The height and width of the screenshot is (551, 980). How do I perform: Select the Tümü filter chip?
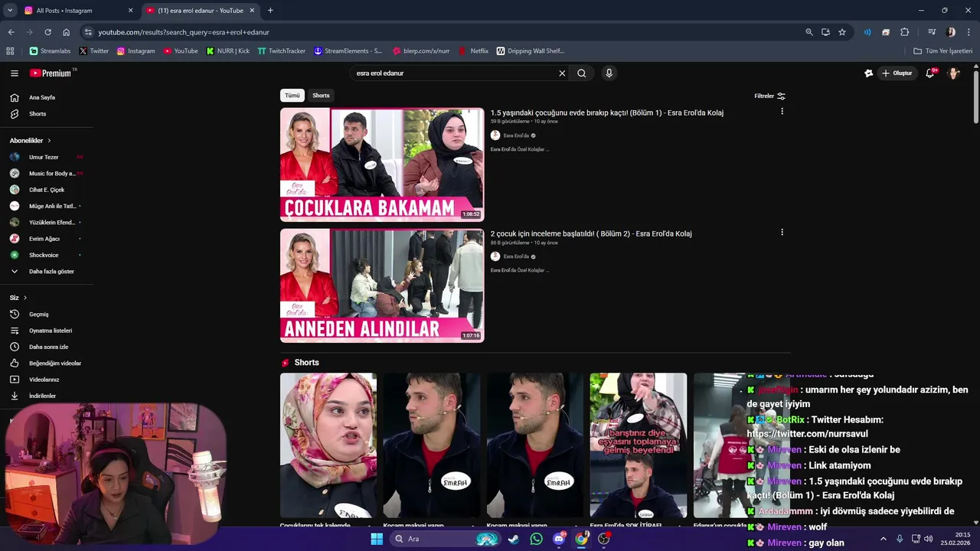click(292, 96)
